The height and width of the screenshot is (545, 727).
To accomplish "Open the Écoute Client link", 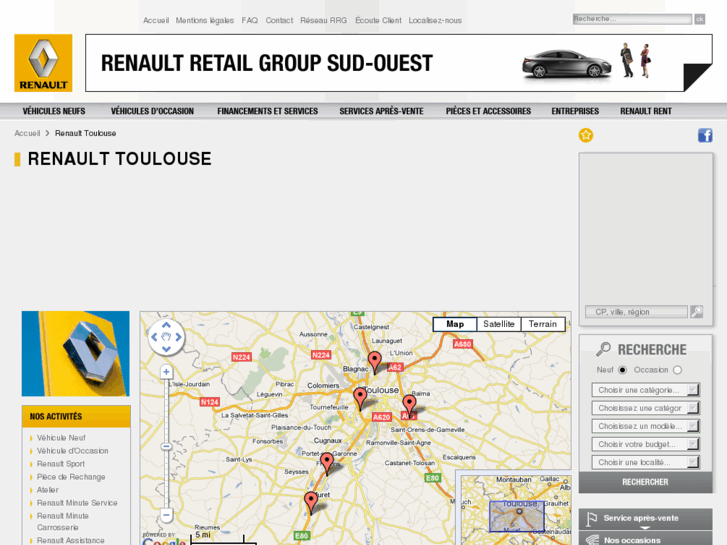I will pos(378,20).
